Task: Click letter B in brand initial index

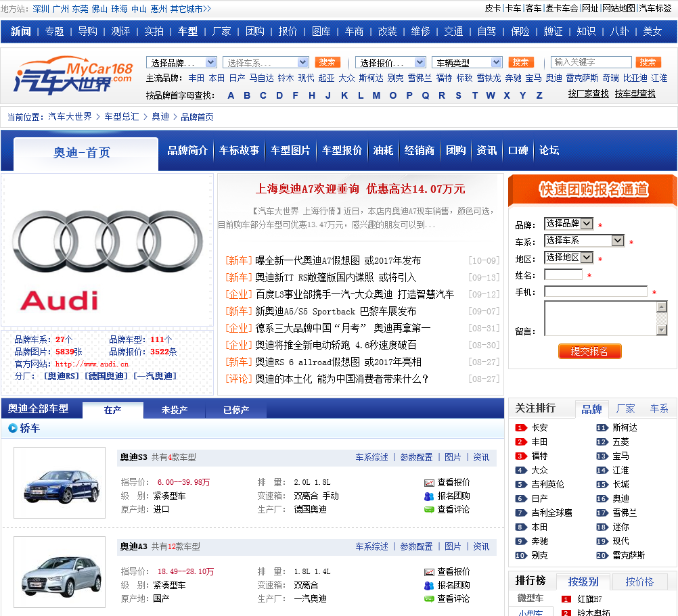Action: point(247,95)
